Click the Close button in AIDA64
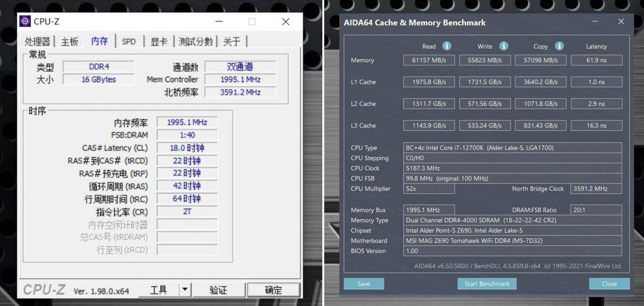The image size is (644, 306). tap(609, 284)
